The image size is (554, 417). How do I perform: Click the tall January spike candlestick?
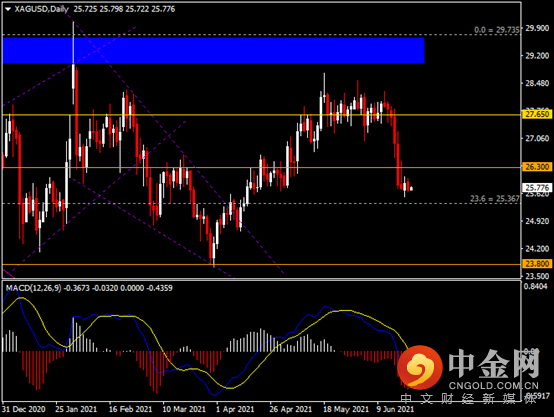click(x=73, y=63)
